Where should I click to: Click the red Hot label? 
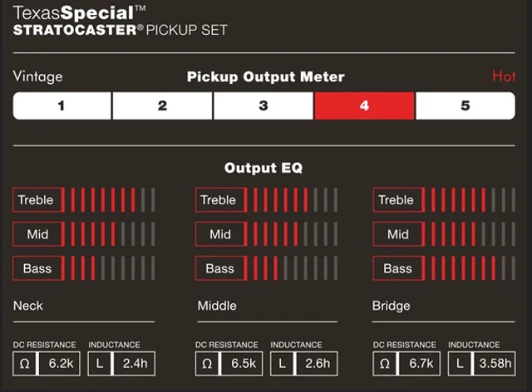504,76
